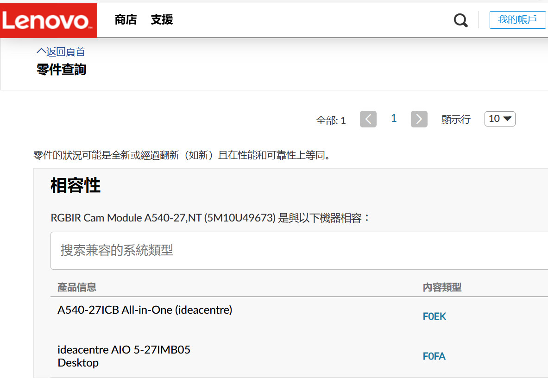
Task: Focus the 搜索兼容的系統類型 search field
Action: [x=299, y=250]
